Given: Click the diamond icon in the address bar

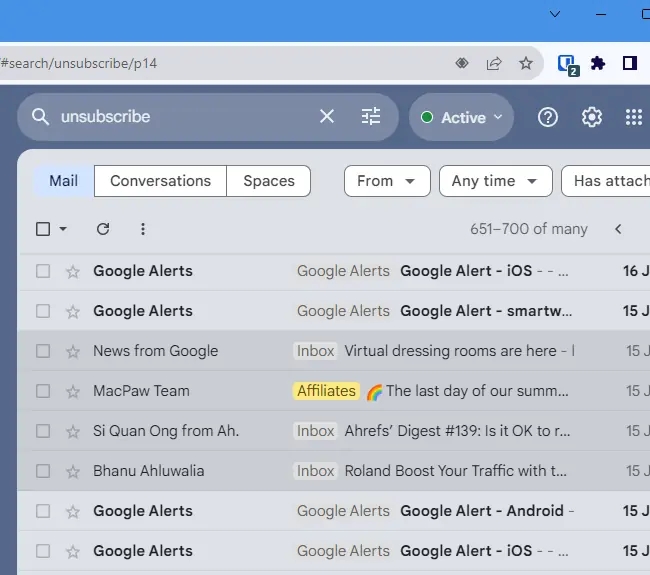Looking at the screenshot, I should click(462, 63).
